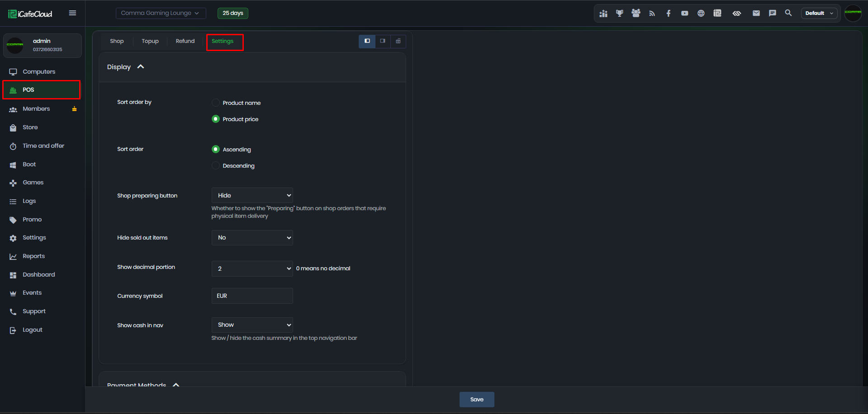868x414 pixels.
Task: Select Descending sort order radio
Action: click(216, 165)
